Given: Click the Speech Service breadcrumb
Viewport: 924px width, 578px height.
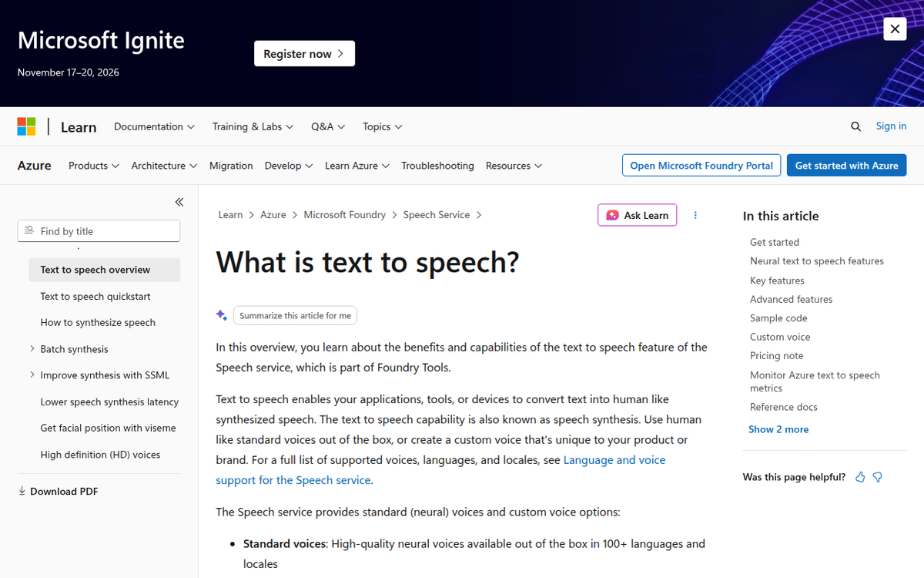Looking at the screenshot, I should pos(437,215).
